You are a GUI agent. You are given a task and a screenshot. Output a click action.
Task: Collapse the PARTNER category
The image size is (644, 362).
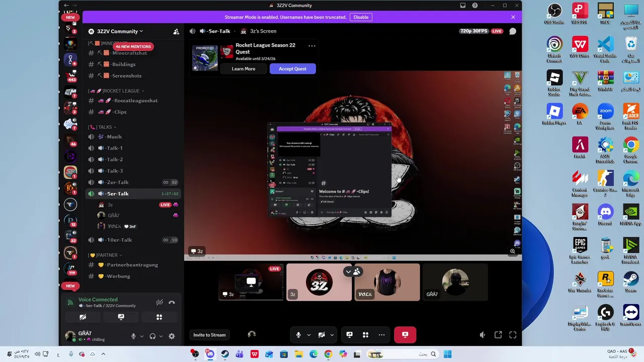click(x=105, y=255)
